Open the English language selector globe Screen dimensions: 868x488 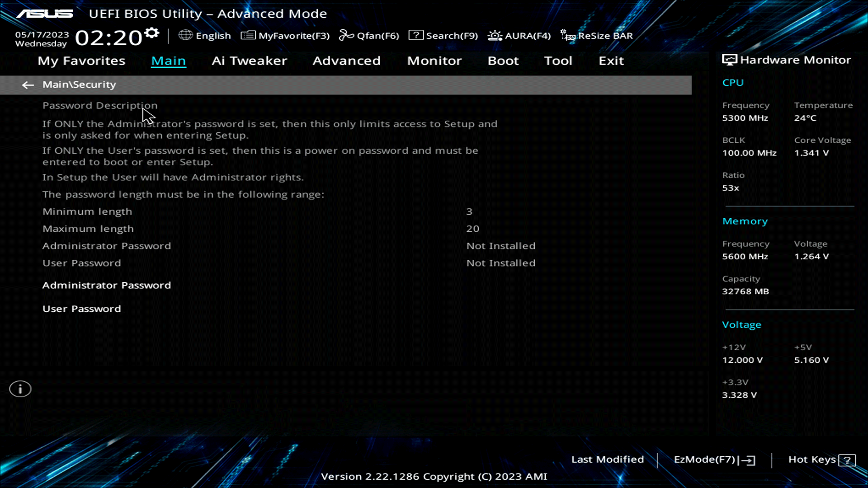click(x=185, y=35)
